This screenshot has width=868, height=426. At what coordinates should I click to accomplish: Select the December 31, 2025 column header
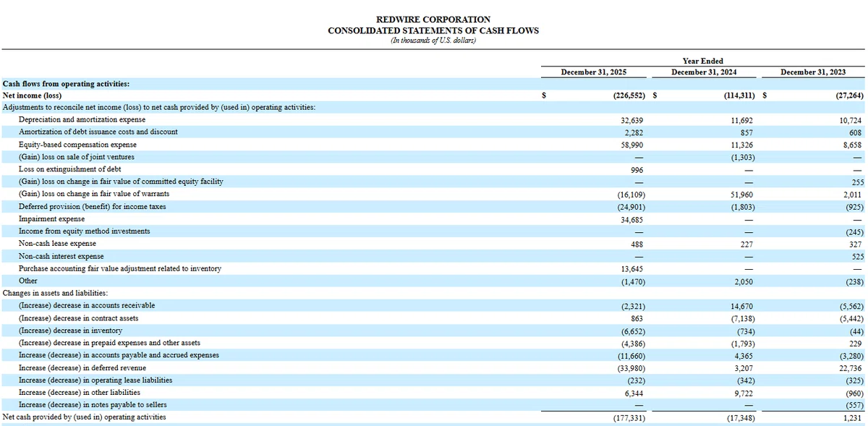click(x=594, y=72)
